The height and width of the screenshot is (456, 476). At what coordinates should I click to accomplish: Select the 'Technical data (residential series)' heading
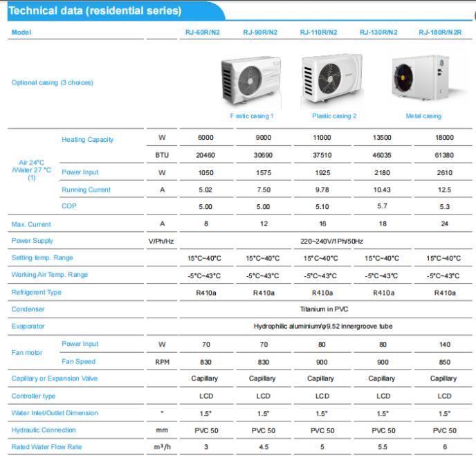coord(95,10)
